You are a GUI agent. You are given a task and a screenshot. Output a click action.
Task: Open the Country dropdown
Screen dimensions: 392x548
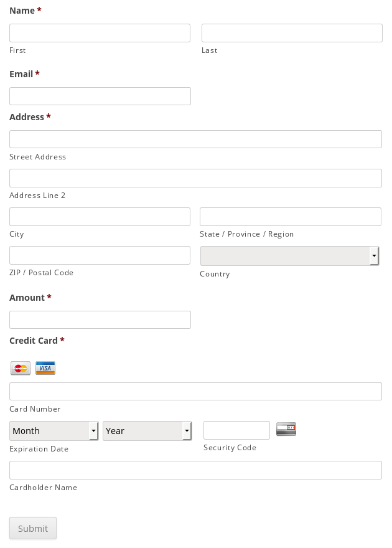[x=289, y=256]
